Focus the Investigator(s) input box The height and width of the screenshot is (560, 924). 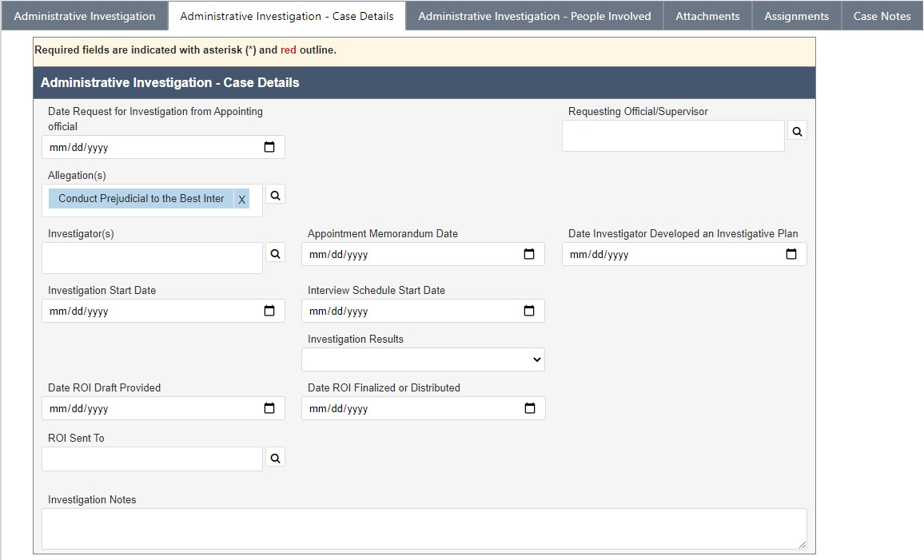pyautogui.click(x=152, y=258)
